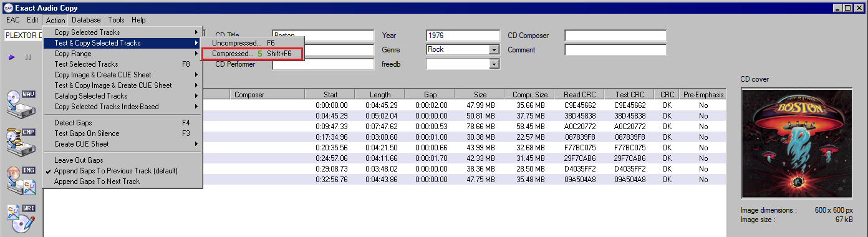Click the CD Performer input field
Image resolution: width=868 pixels, height=237 pixels.
(323, 64)
